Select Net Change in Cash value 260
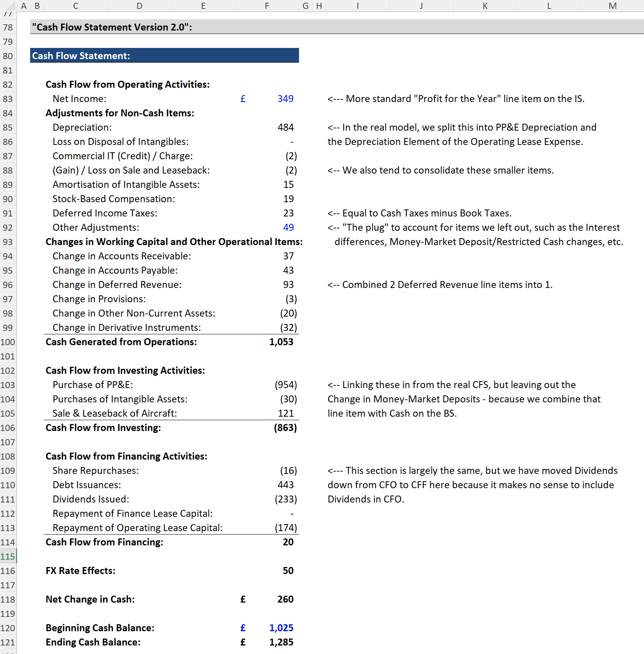The image size is (644, 654). [x=285, y=599]
